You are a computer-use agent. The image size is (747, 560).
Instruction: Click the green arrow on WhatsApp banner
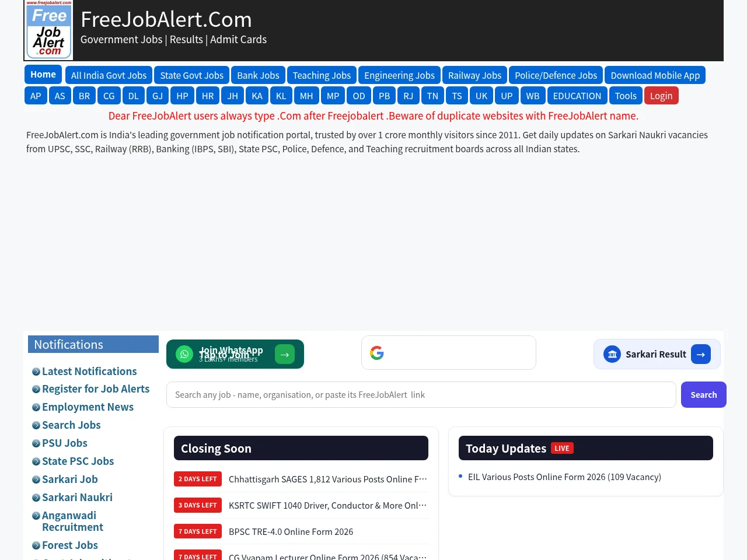click(285, 354)
